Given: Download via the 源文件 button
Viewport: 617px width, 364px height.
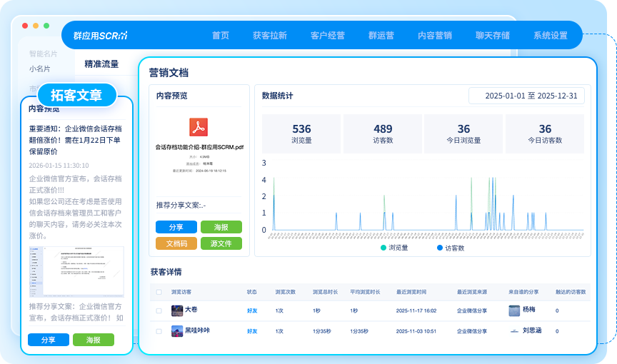Looking at the screenshot, I should (x=221, y=243).
